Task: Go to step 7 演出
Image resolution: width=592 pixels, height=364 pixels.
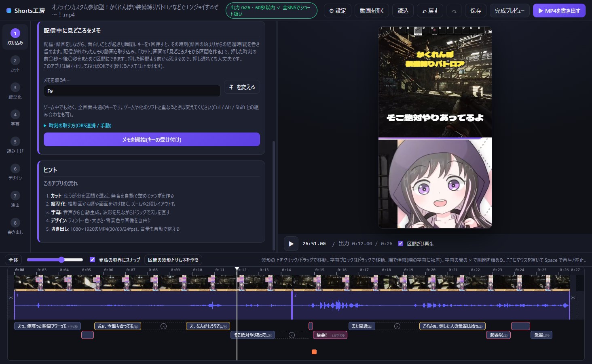Action: tap(15, 199)
